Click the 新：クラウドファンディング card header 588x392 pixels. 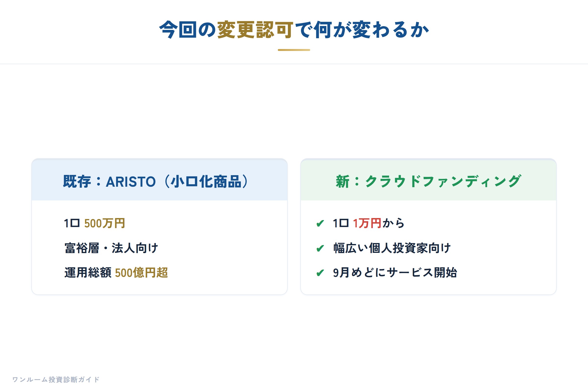coord(429,180)
